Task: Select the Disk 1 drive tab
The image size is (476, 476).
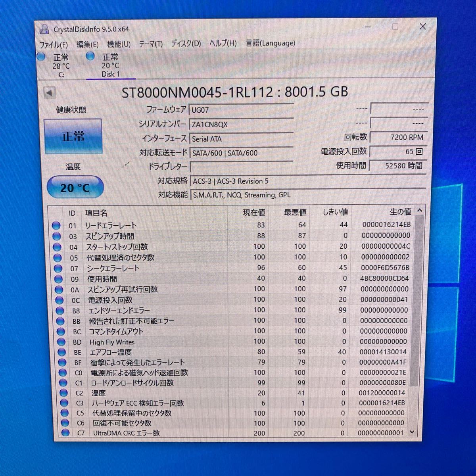Action: click(x=110, y=65)
